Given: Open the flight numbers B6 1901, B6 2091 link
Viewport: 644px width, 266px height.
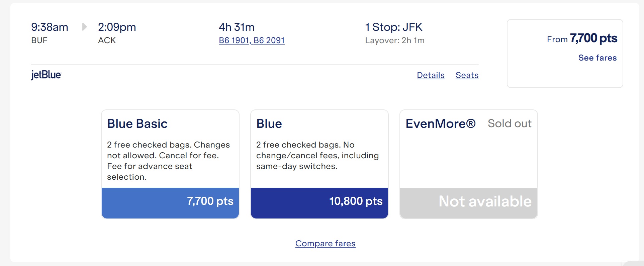Looking at the screenshot, I should 252,40.
